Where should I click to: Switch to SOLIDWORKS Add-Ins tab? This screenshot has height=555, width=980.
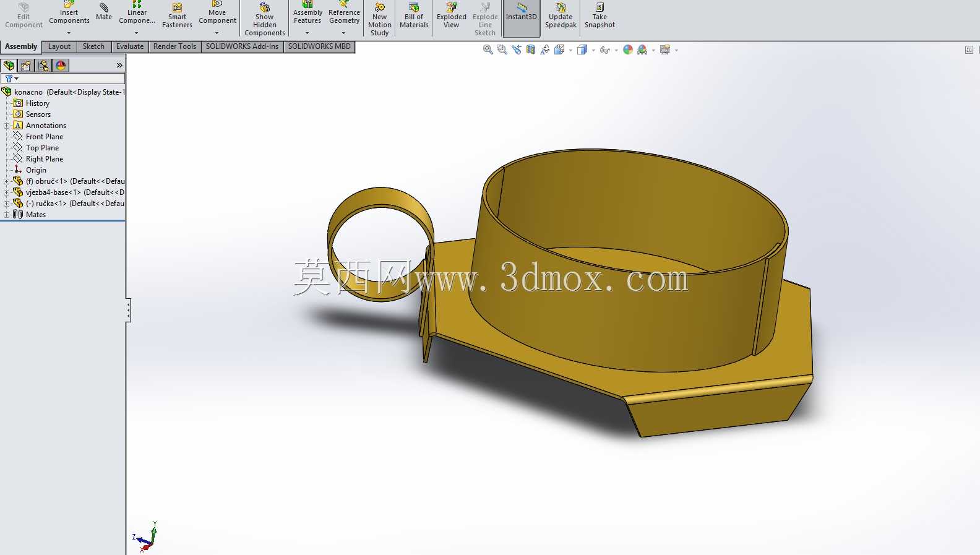(242, 46)
